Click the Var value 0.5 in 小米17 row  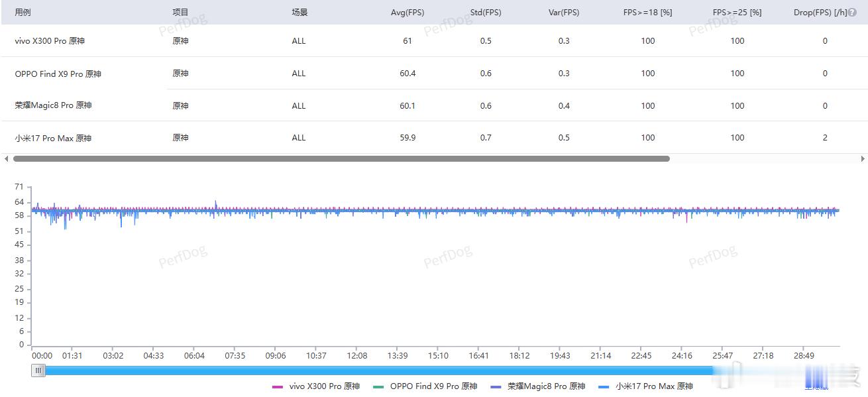coord(564,138)
